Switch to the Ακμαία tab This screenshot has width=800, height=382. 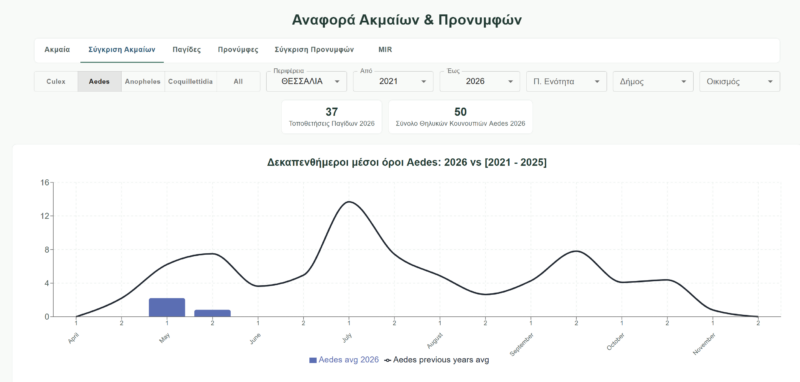[x=57, y=50]
